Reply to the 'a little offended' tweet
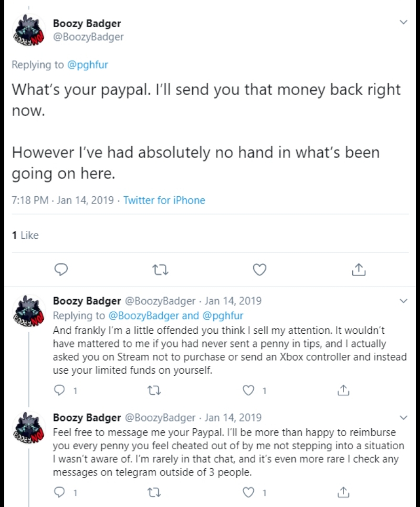420x507 pixels. [59, 390]
